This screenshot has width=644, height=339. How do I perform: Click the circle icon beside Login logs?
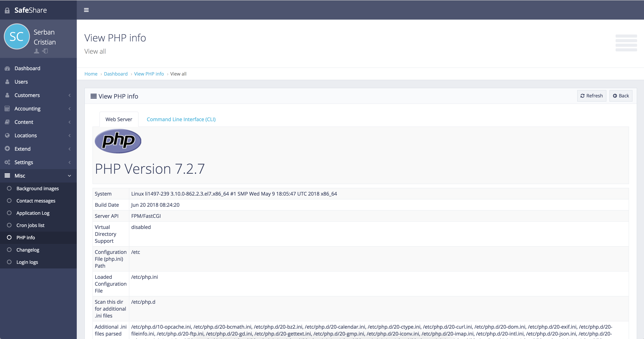coord(9,262)
